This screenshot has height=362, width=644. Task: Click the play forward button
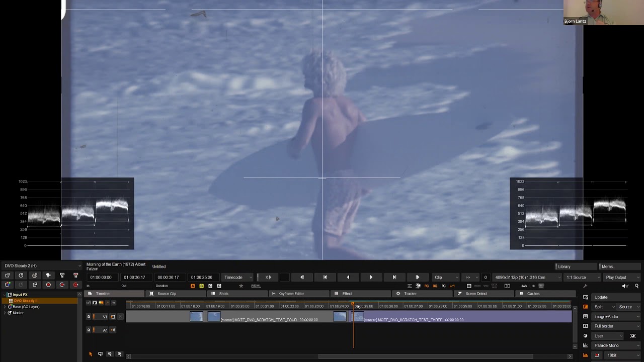(x=371, y=278)
